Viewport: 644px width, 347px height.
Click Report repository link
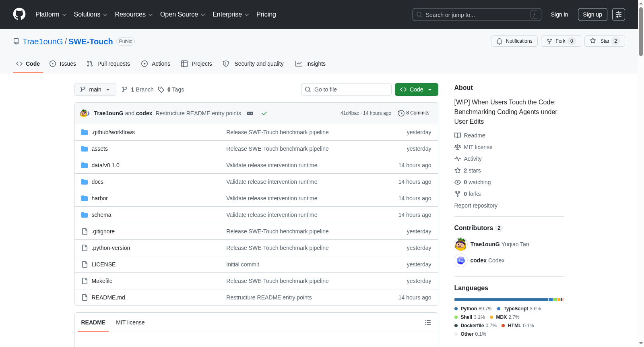[x=476, y=206]
